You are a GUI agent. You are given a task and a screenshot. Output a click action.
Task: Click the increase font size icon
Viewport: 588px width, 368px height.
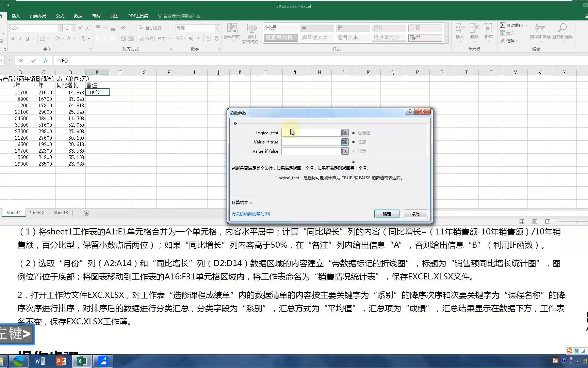tap(80, 28)
